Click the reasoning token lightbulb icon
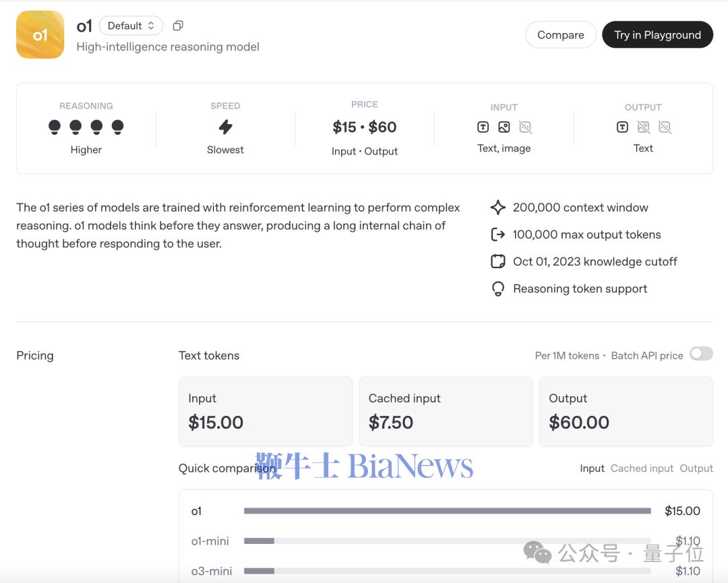Image resolution: width=728 pixels, height=583 pixels. [x=497, y=288]
